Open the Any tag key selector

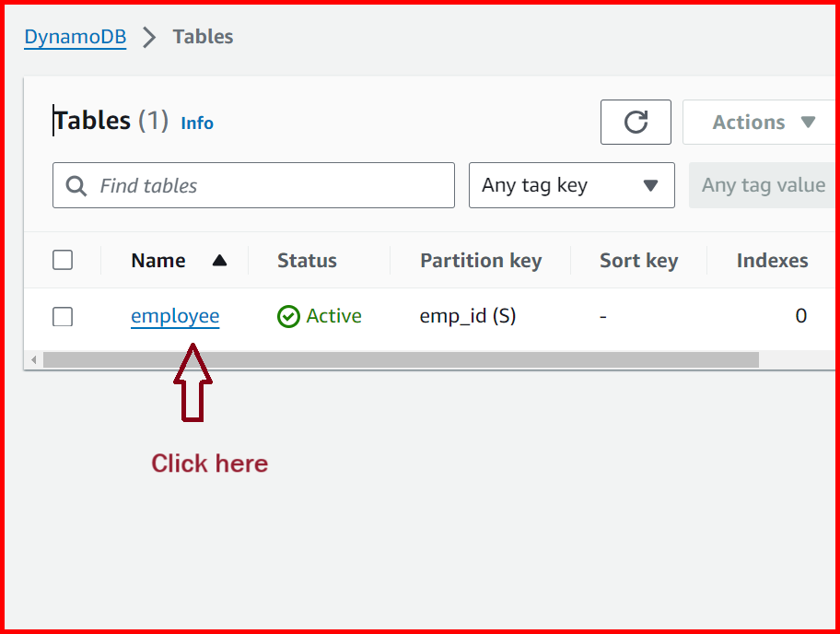pos(571,185)
